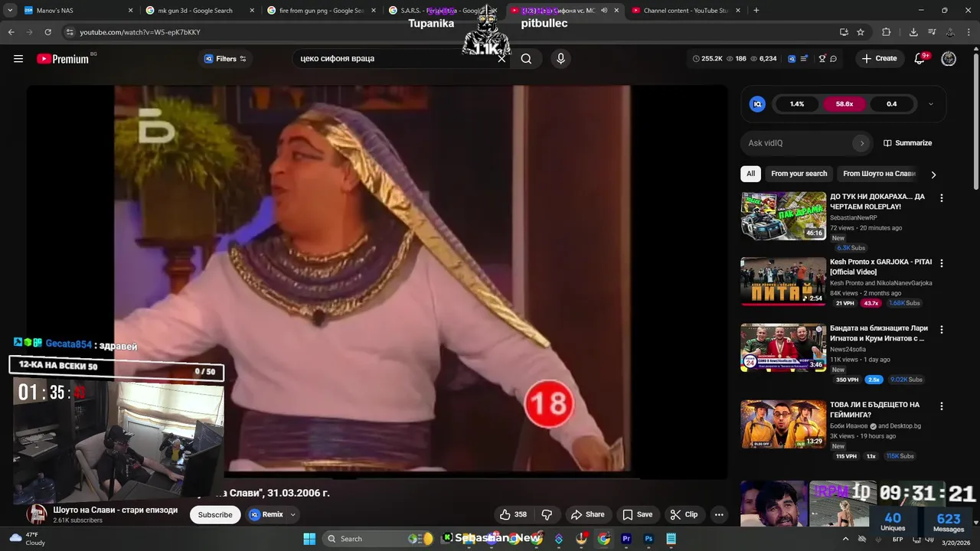
Task: Open News24sofia channel link
Action: 849,350
